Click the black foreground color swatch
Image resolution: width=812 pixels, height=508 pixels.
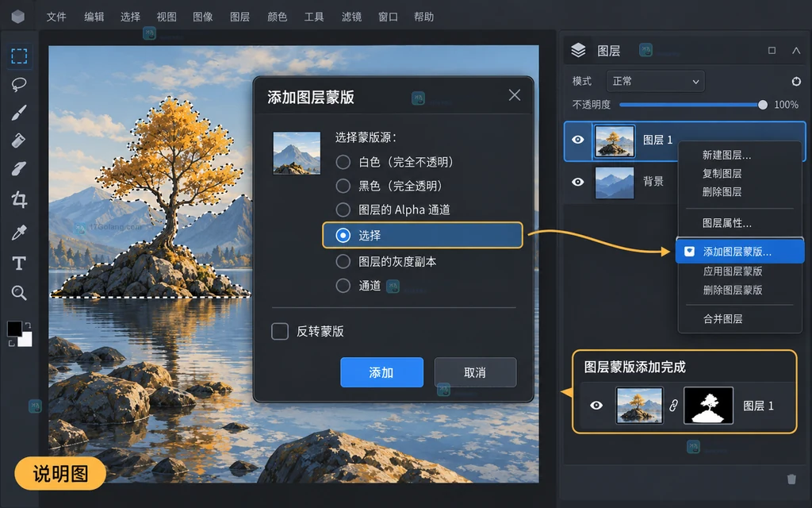[14, 328]
